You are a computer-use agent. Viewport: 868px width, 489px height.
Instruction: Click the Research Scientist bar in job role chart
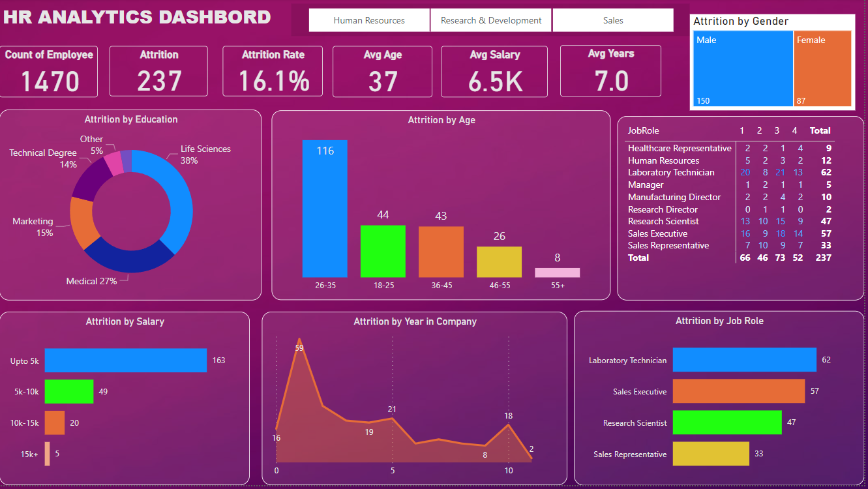pos(726,422)
